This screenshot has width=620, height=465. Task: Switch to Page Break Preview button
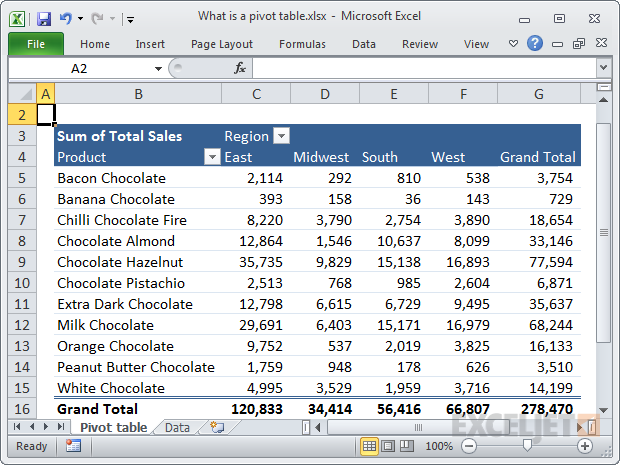coord(406,446)
